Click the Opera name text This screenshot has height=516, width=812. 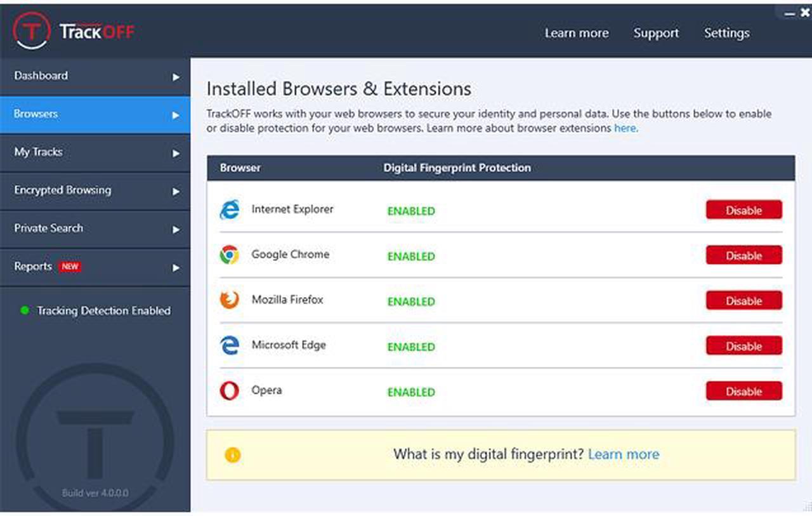266,390
